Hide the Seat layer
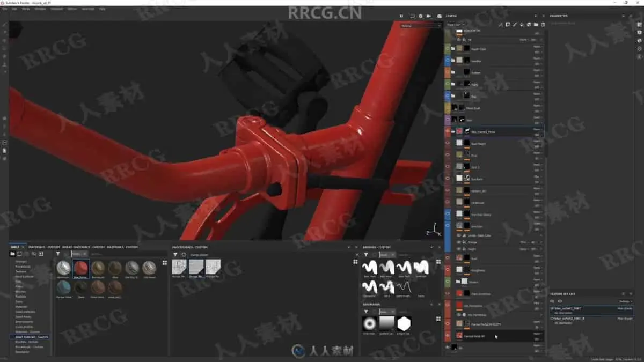 coord(448,120)
